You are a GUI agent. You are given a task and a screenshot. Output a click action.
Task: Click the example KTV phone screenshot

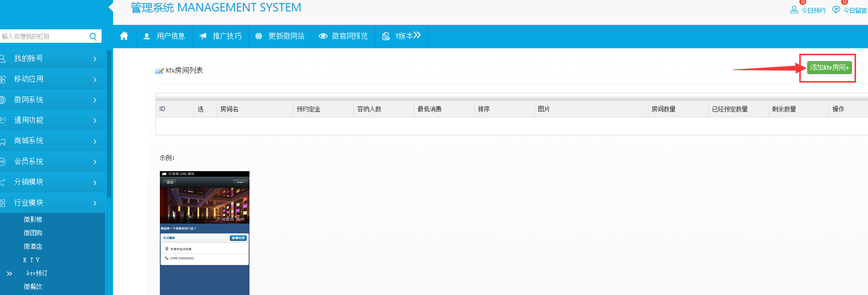(204, 233)
